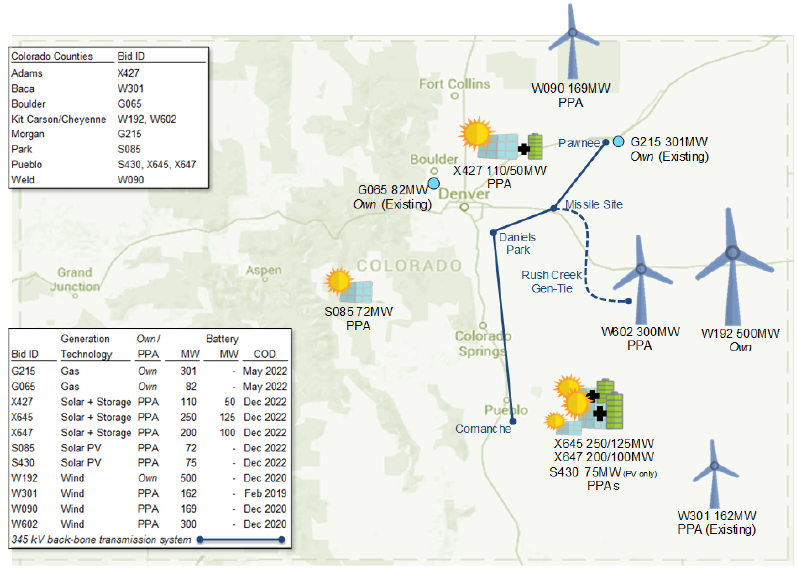Click 'Weld' in the counties table
797x569 pixels.
(23, 179)
